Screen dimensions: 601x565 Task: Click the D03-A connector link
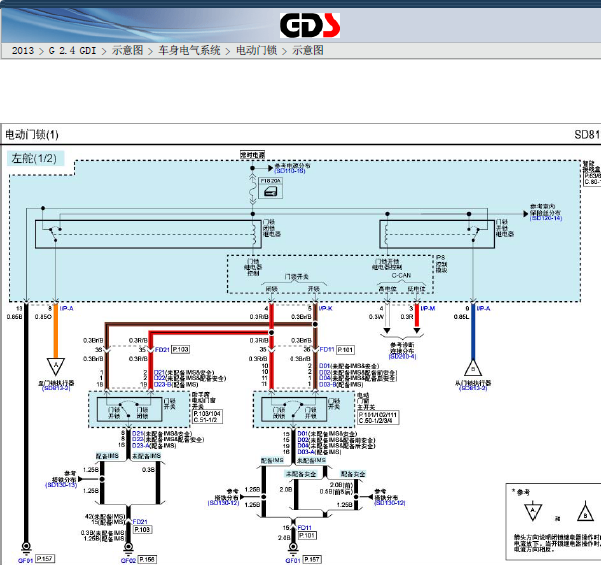[x=305, y=452]
